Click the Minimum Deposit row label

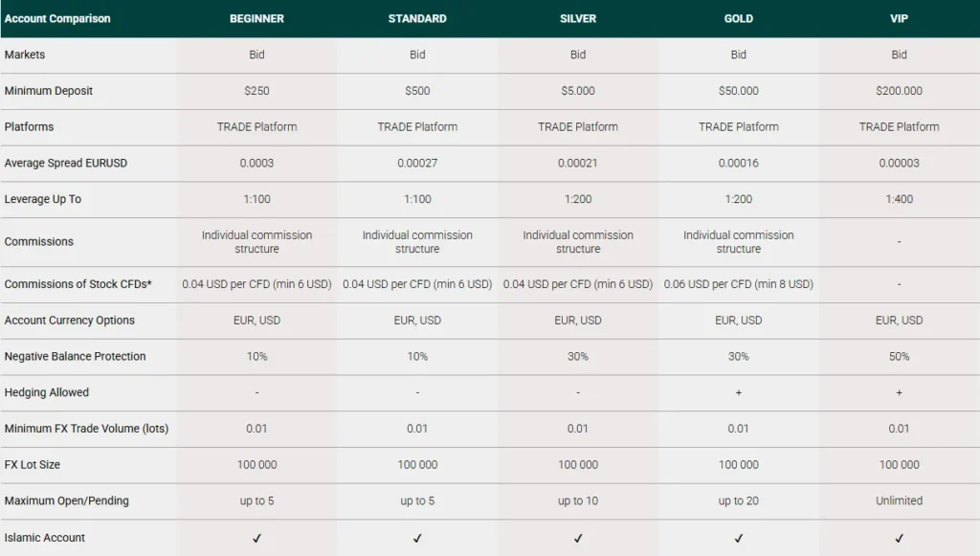click(x=49, y=91)
